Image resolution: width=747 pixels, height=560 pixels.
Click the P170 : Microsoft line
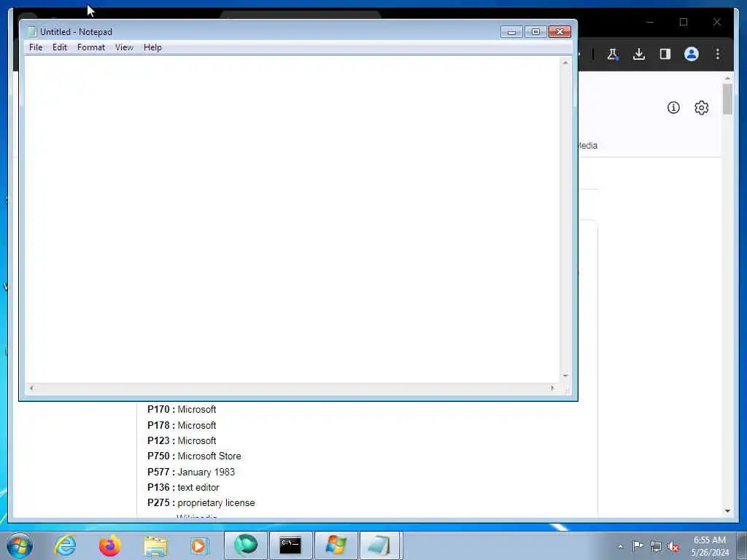click(182, 410)
